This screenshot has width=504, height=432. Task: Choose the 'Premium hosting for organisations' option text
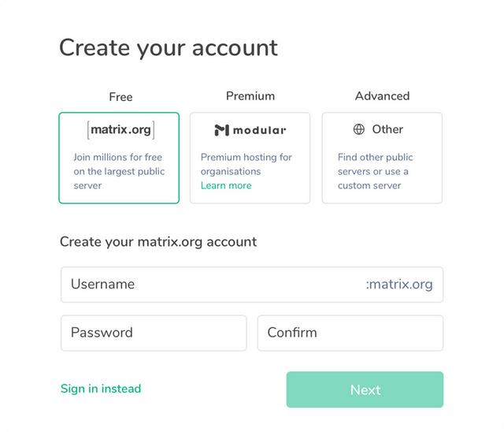[246, 164]
